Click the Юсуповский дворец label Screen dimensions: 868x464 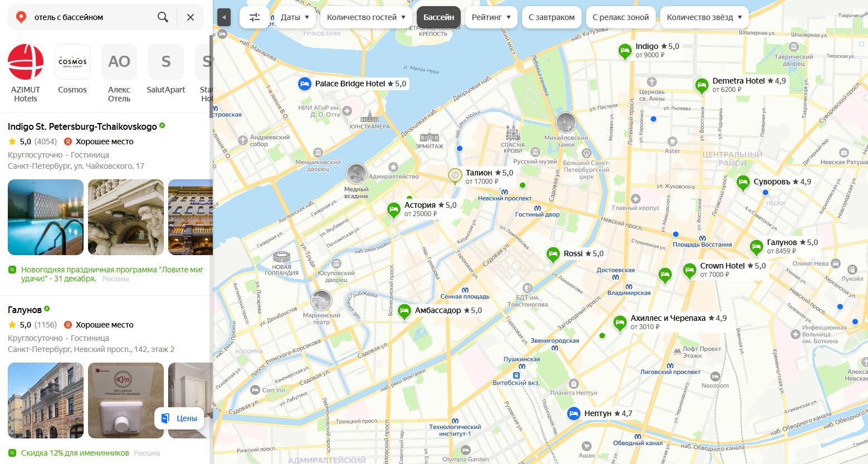(336, 276)
